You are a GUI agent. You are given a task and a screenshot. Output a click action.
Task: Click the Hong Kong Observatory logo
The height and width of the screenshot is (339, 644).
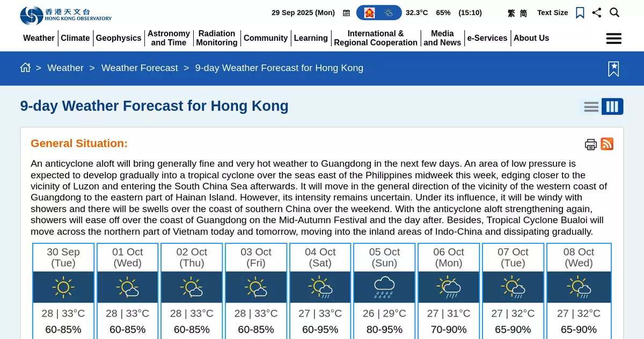coord(65,15)
